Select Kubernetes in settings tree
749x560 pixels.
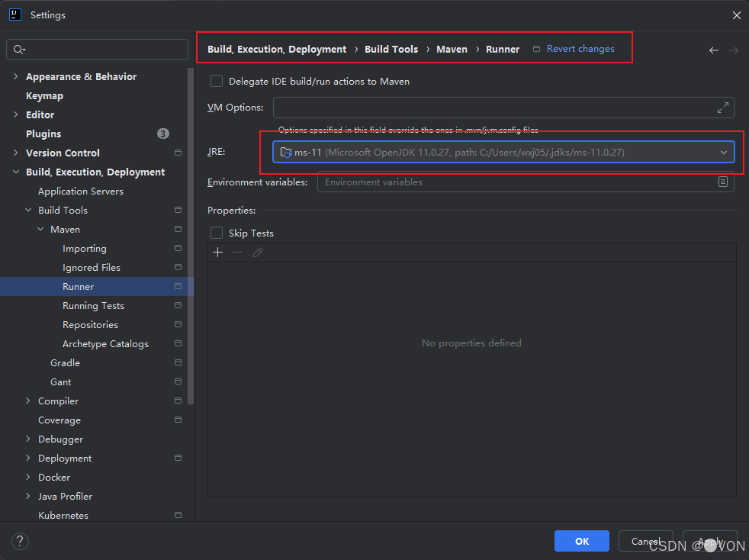[63, 515]
